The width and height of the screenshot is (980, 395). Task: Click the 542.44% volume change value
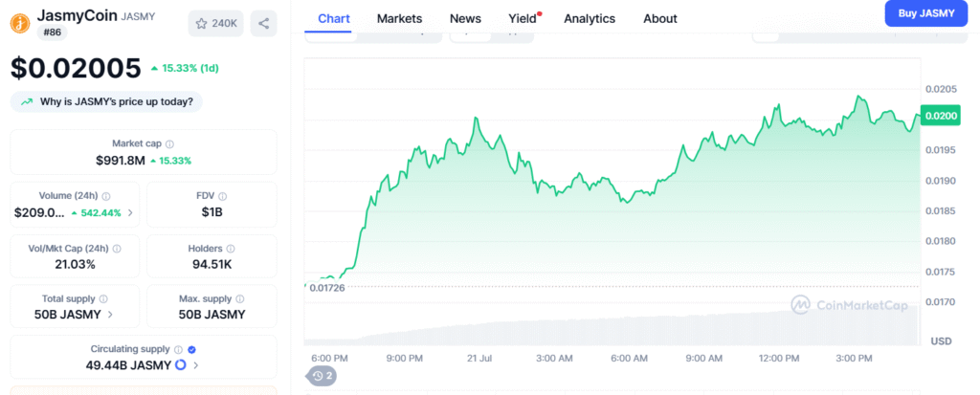100,212
